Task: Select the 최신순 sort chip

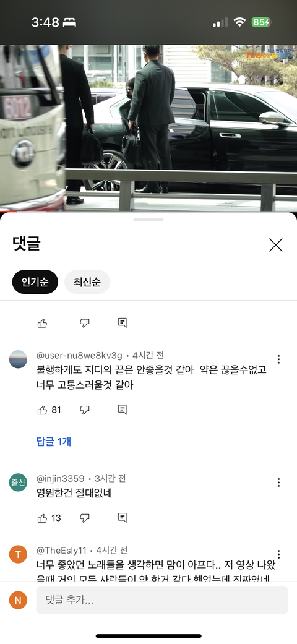Action: 87,282
